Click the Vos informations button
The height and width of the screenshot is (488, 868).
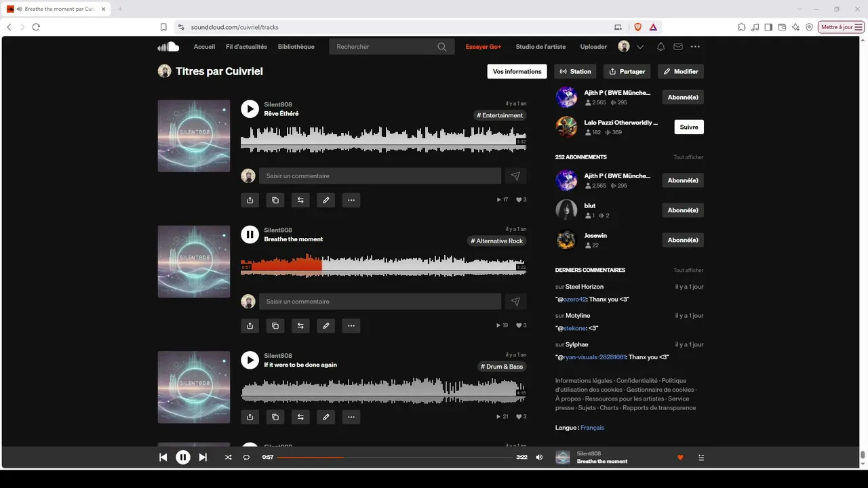[517, 71]
